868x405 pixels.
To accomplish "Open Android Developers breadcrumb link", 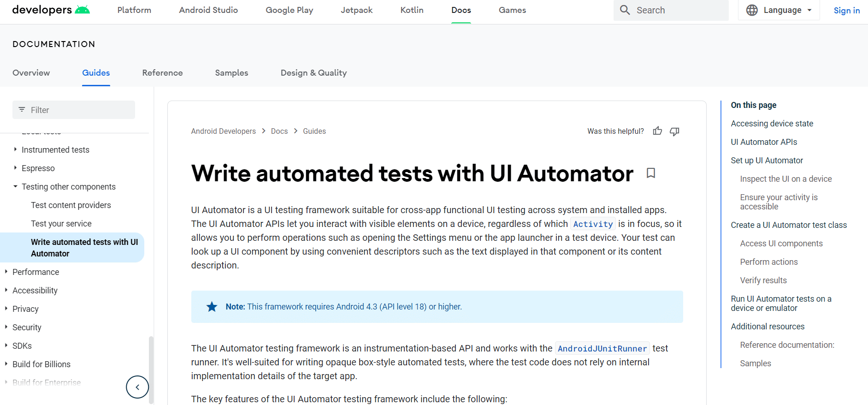I will pyautogui.click(x=223, y=131).
